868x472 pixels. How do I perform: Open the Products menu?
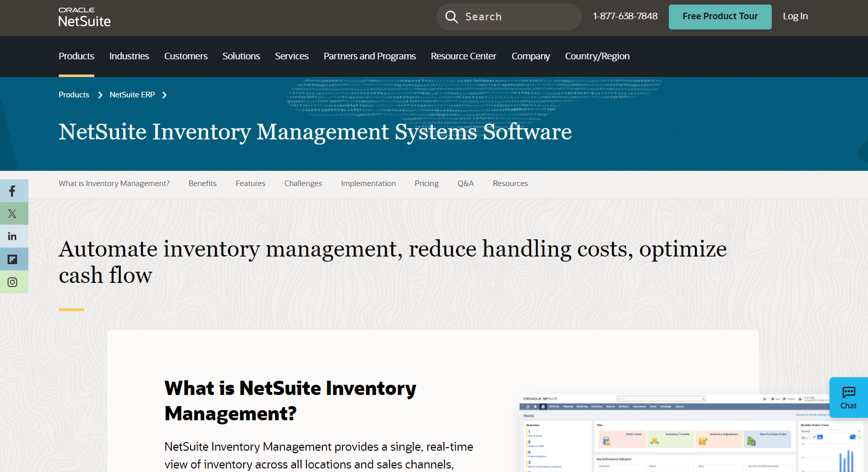(x=77, y=56)
